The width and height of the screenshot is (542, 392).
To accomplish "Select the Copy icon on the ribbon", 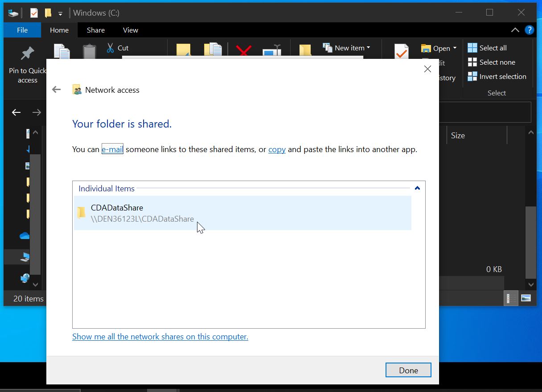I will 62,51.
